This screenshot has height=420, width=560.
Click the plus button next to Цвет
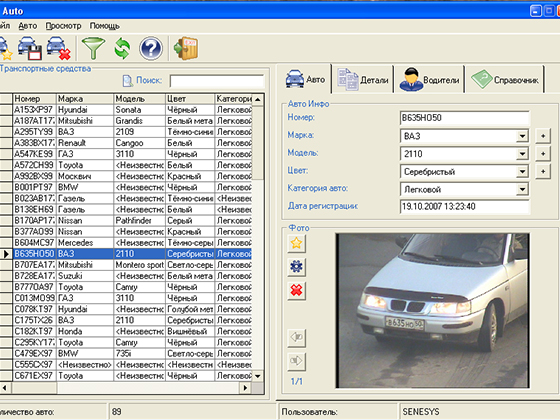pyautogui.click(x=543, y=171)
